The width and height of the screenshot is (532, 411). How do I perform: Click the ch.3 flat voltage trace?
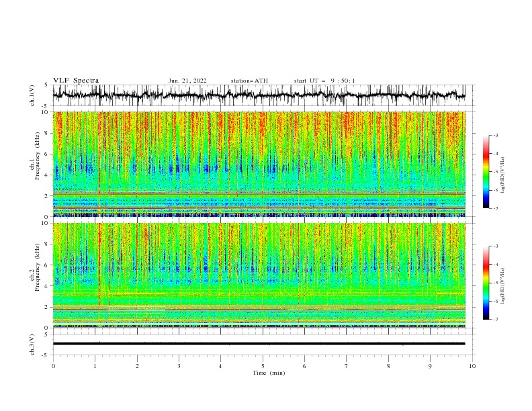[259, 344]
